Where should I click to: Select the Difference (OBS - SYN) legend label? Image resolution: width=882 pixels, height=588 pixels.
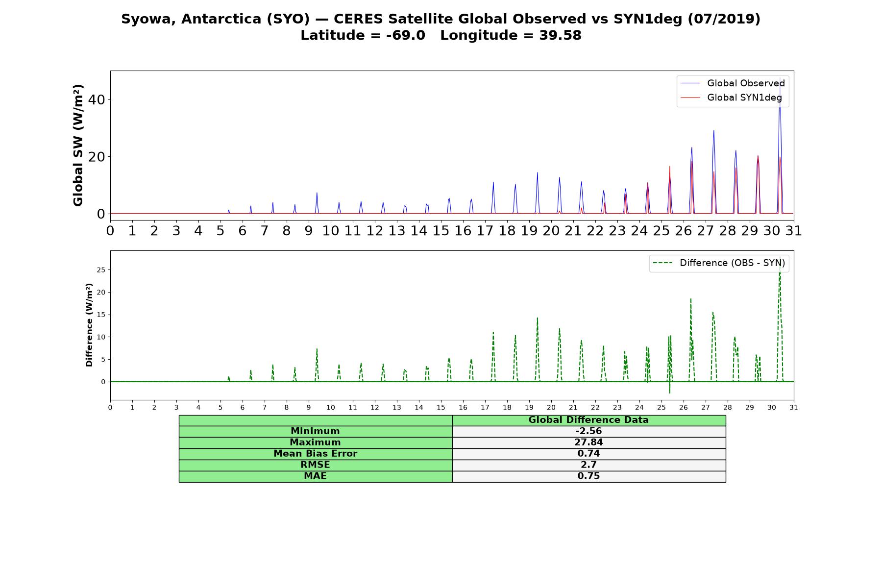tap(732, 263)
